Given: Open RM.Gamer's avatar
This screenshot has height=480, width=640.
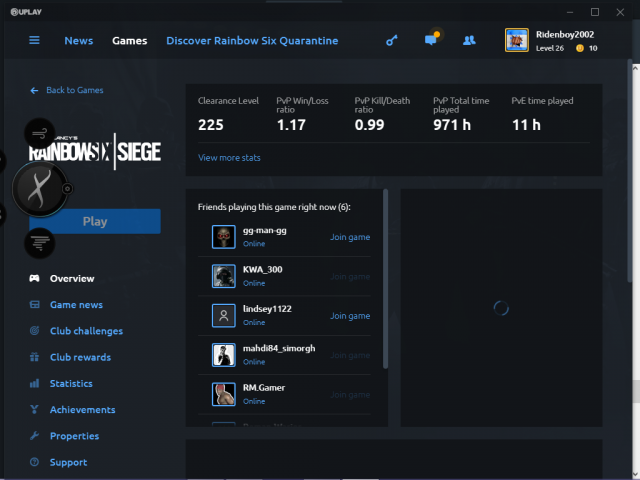Looking at the screenshot, I should pyautogui.click(x=224, y=394).
